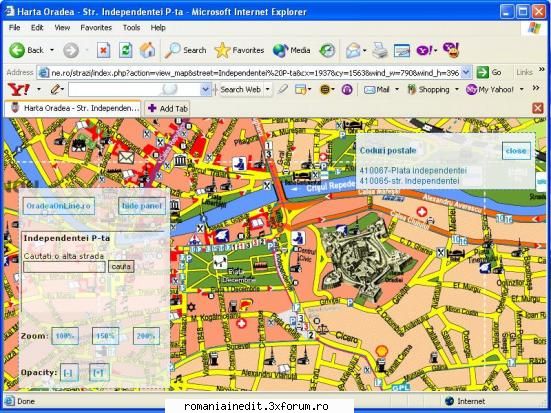The height and width of the screenshot is (413, 551).
Task: Click the Yahoo Mail icon
Action: point(377,90)
